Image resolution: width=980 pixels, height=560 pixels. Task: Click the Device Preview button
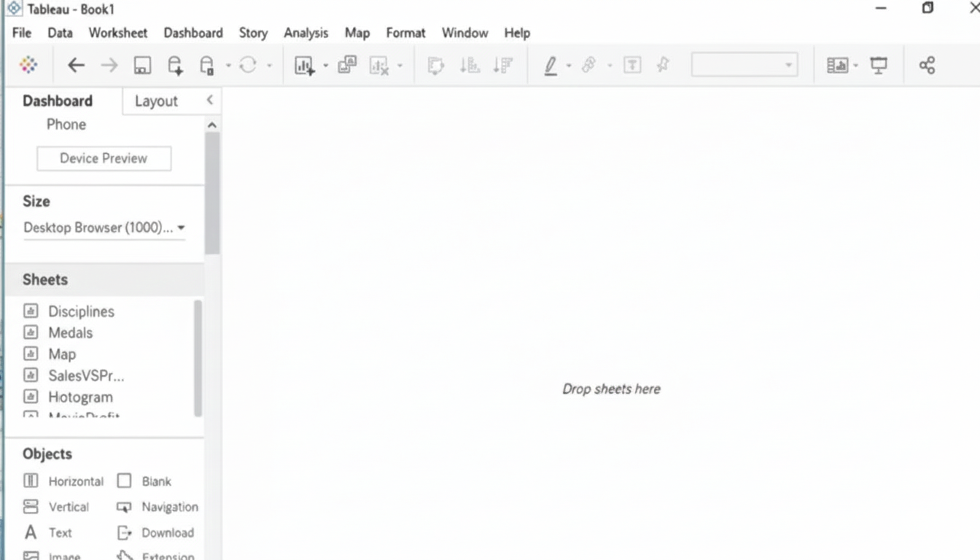[104, 158]
